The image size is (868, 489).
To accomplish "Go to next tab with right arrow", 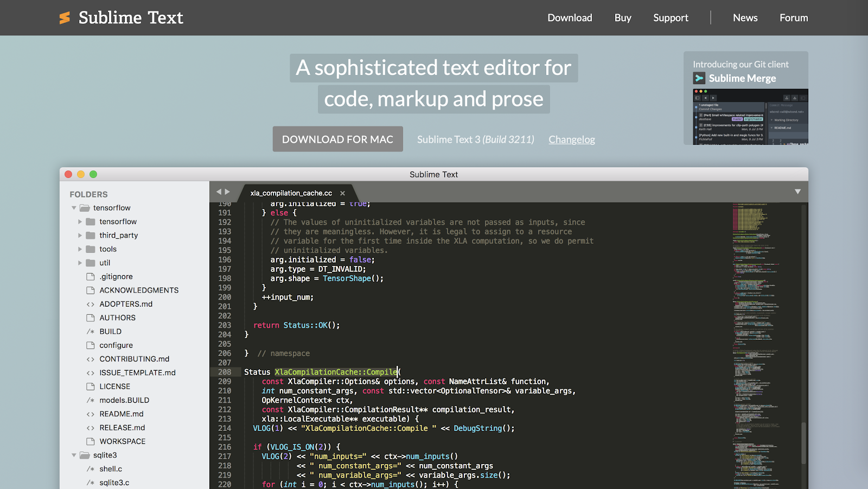I will tap(227, 192).
